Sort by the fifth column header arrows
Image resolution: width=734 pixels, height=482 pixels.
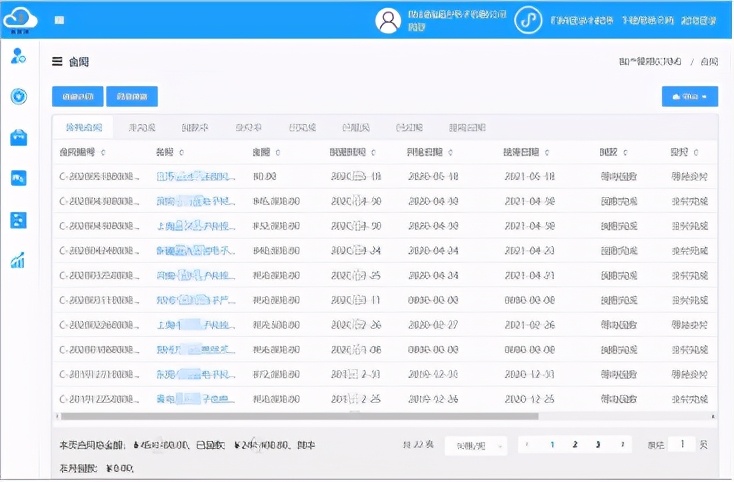pyautogui.click(x=451, y=153)
